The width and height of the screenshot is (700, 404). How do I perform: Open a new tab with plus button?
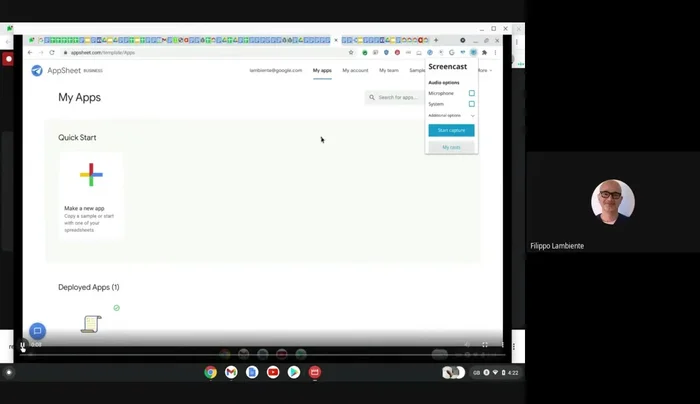click(436, 40)
